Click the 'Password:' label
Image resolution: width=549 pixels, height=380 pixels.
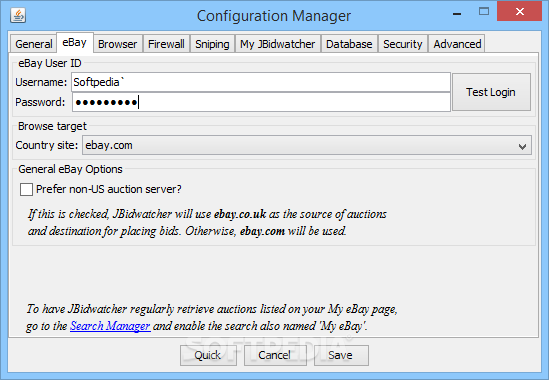click(40, 102)
